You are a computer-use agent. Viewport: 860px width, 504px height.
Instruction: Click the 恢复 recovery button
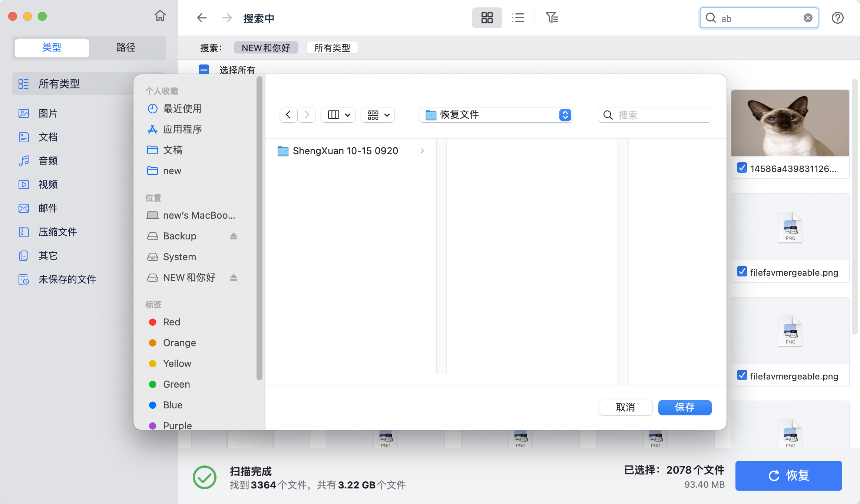click(x=788, y=475)
